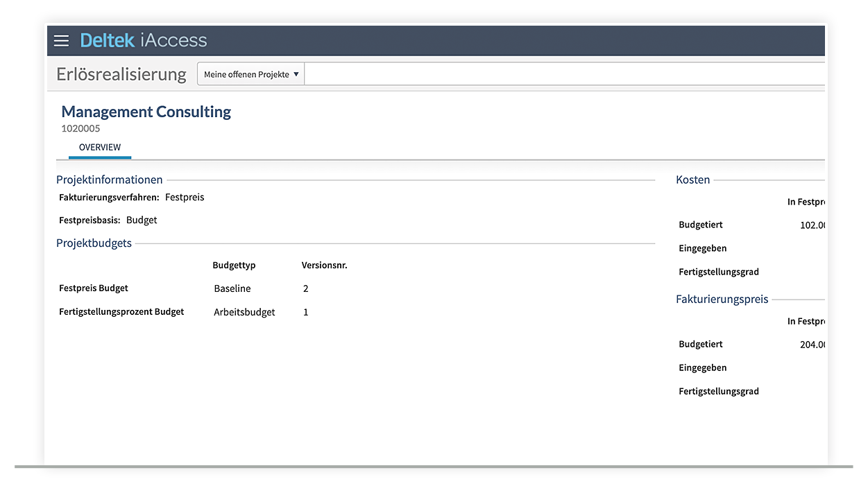Click project number 1020005

coord(80,128)
